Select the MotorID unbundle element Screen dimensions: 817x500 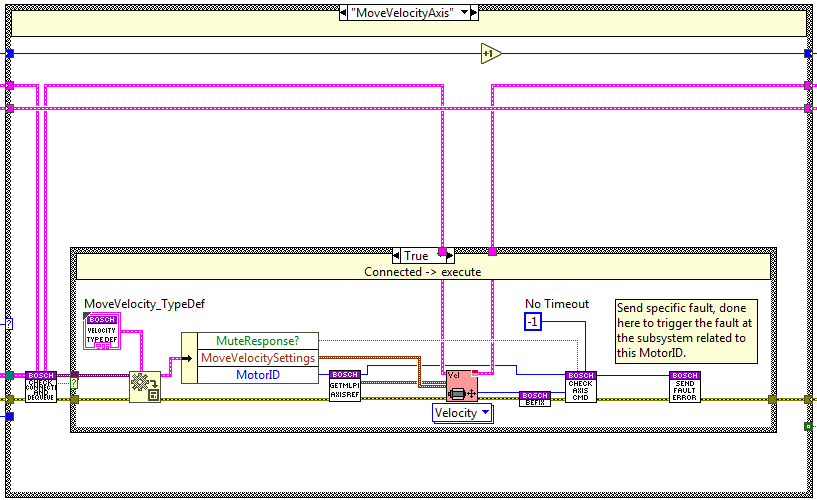coord(258,375)
